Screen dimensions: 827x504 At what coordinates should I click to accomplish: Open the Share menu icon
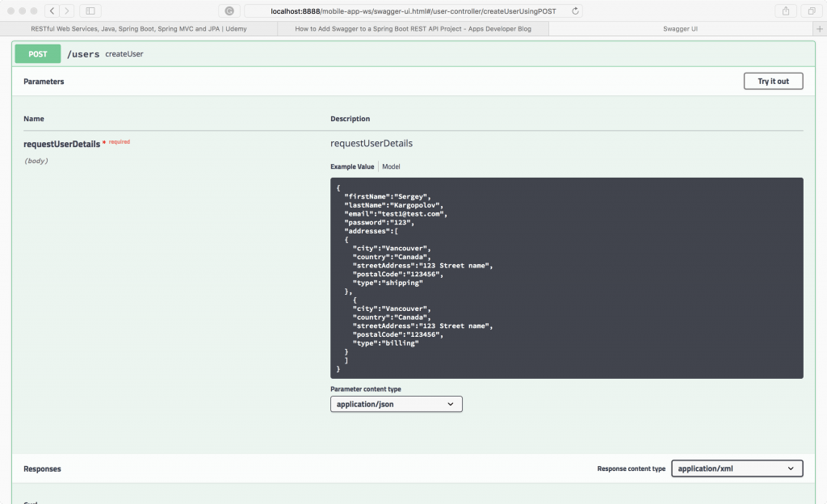[785, 11]
